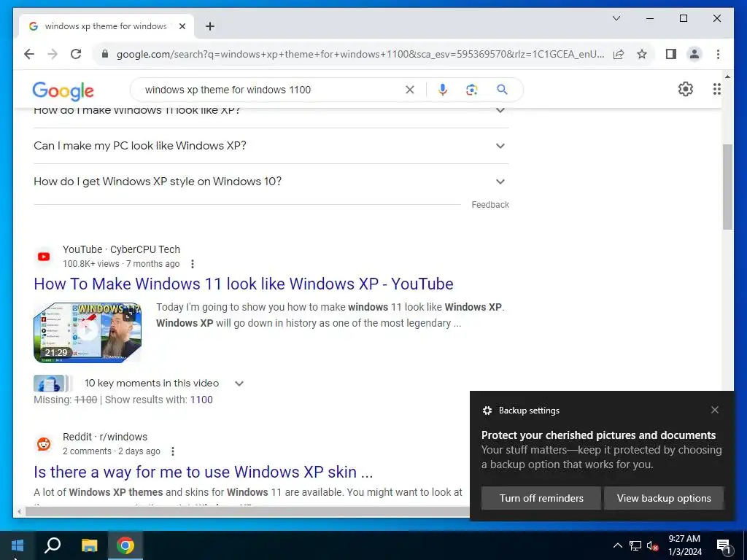Go to Google home via logo
747x560 pixels.
tap(63, 90)
